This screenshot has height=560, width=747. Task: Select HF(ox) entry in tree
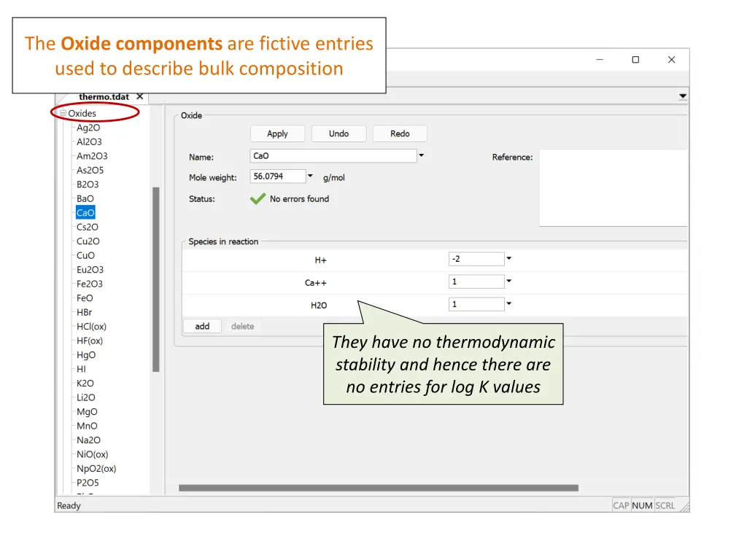click(90, 341)
